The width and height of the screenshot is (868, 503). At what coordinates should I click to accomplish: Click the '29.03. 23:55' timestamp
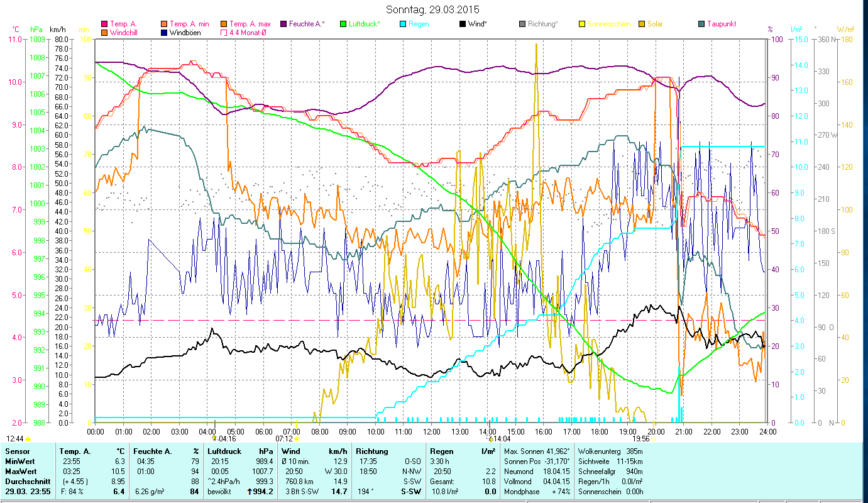click(x=27, y=492)
